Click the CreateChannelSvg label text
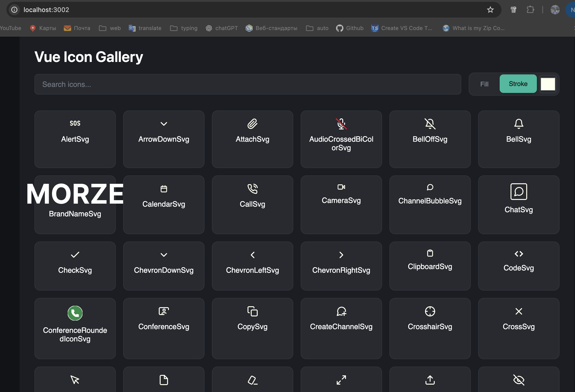 [341, 327]
